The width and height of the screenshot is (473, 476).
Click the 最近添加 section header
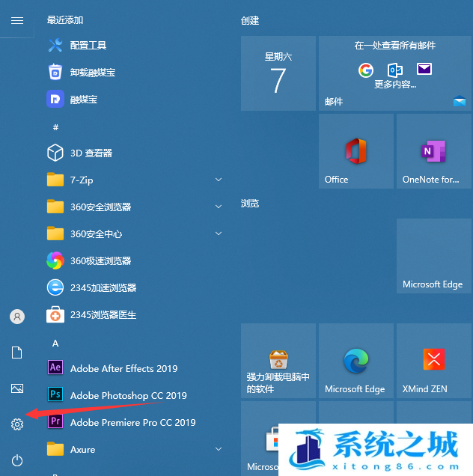(x=65, y=20)
